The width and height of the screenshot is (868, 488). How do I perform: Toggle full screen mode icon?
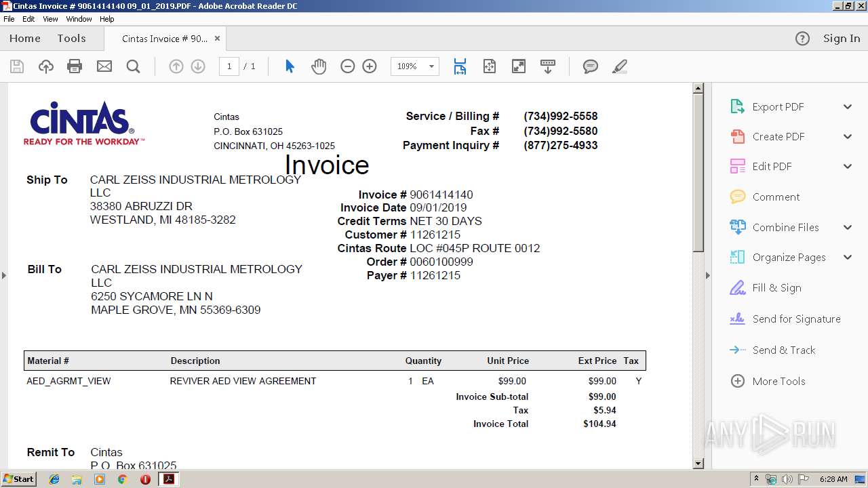point(519,66)
